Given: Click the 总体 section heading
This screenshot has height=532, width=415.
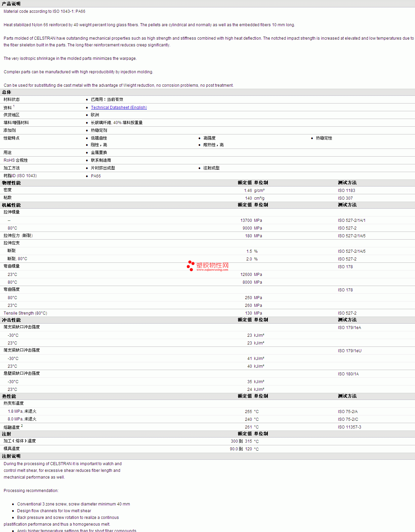Looking at the screenshot, I should tap(7, 92).
